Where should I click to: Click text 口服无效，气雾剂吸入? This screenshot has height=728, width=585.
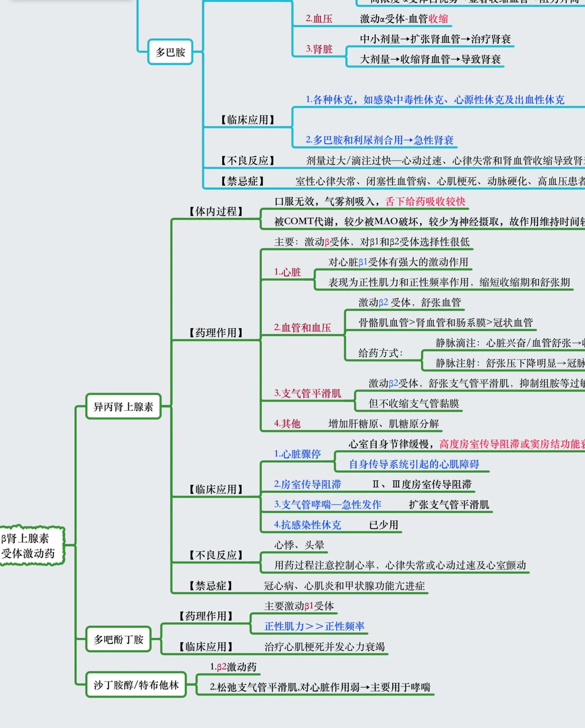point(326,201)
